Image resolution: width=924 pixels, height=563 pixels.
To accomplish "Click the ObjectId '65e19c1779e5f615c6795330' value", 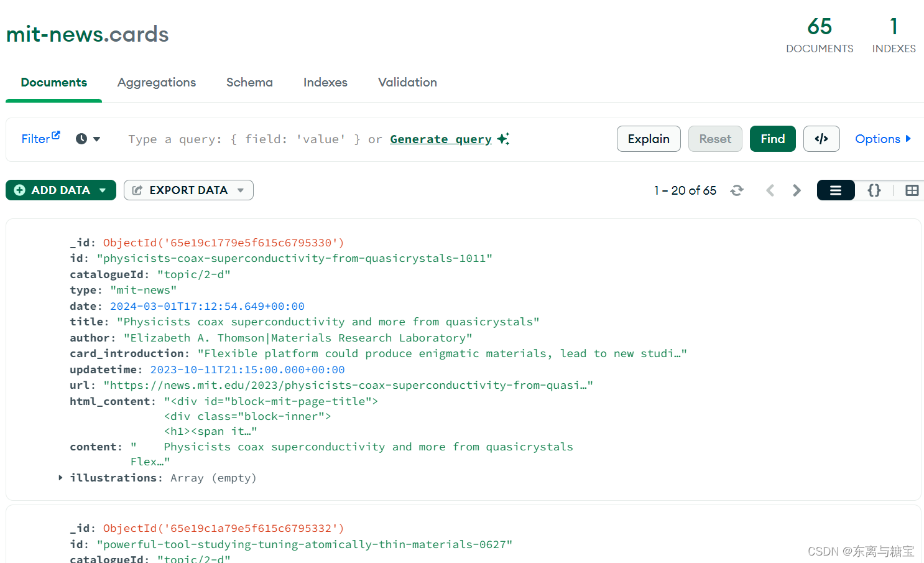I will [x=224, y=243].
